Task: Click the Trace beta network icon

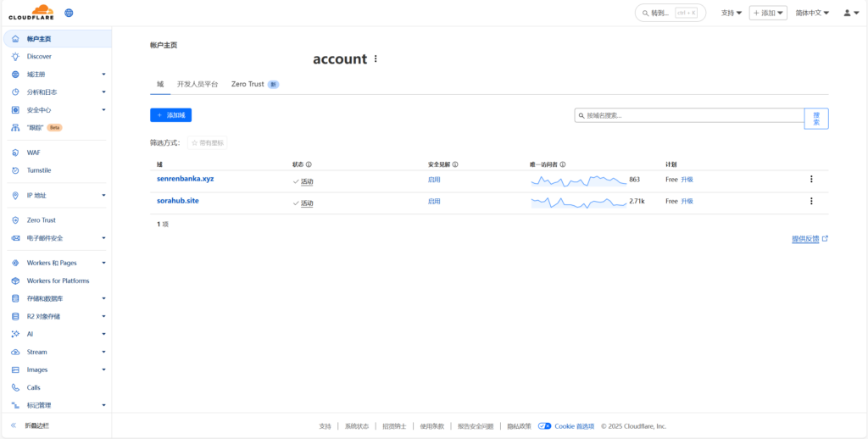Action: click(x=15, y=127)
